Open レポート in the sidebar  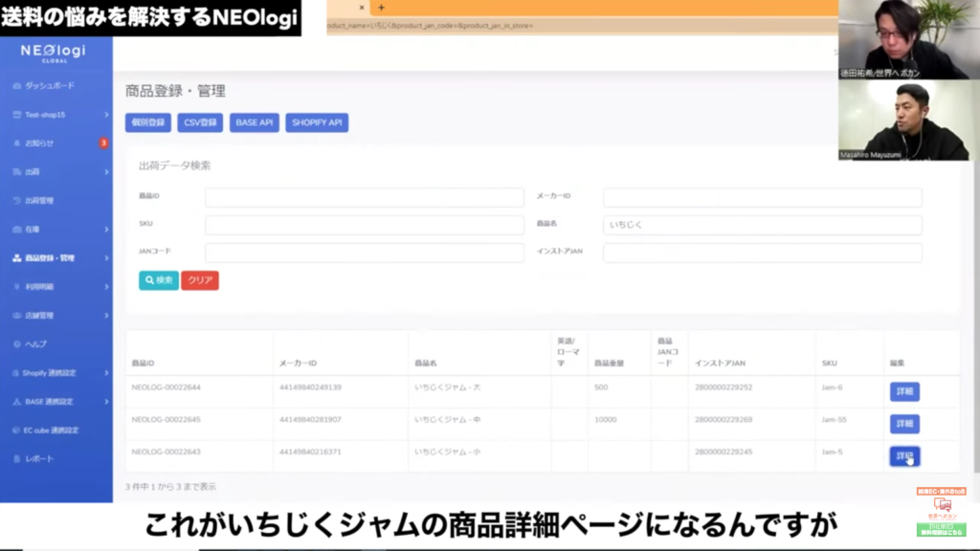pyautogui.click(x=38, y=459)
